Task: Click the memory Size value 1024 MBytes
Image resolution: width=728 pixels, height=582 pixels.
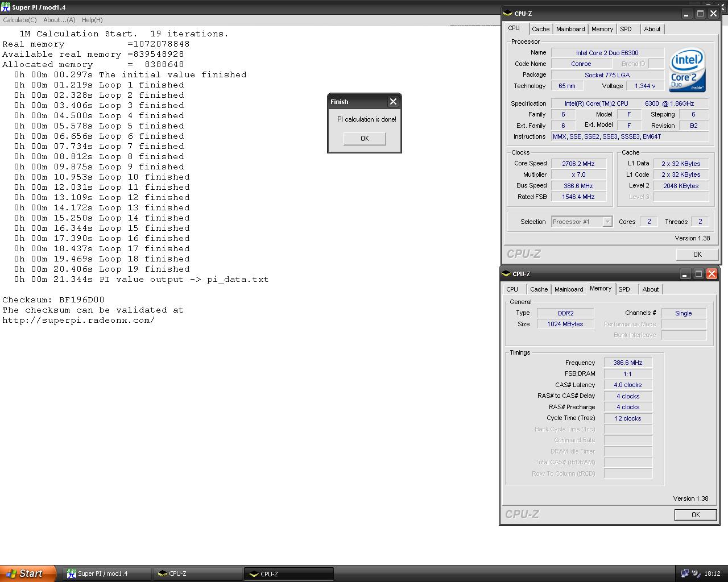Action: (x=565, y=325)
